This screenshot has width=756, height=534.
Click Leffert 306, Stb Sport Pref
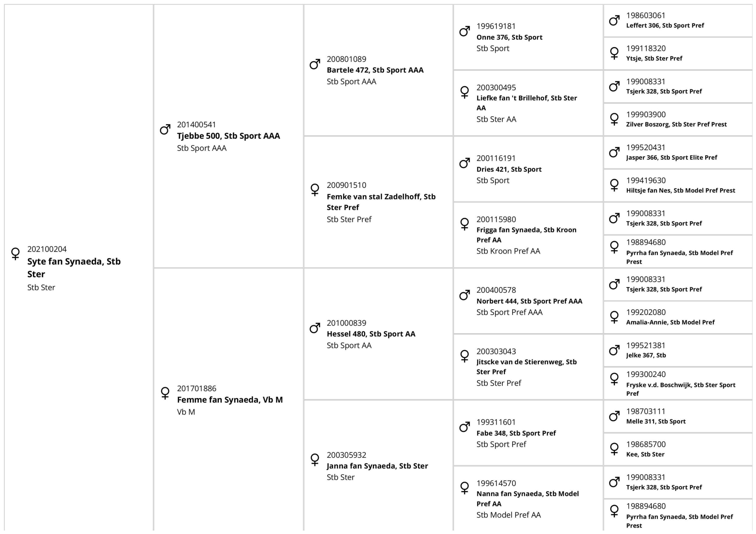click(665, 25)
